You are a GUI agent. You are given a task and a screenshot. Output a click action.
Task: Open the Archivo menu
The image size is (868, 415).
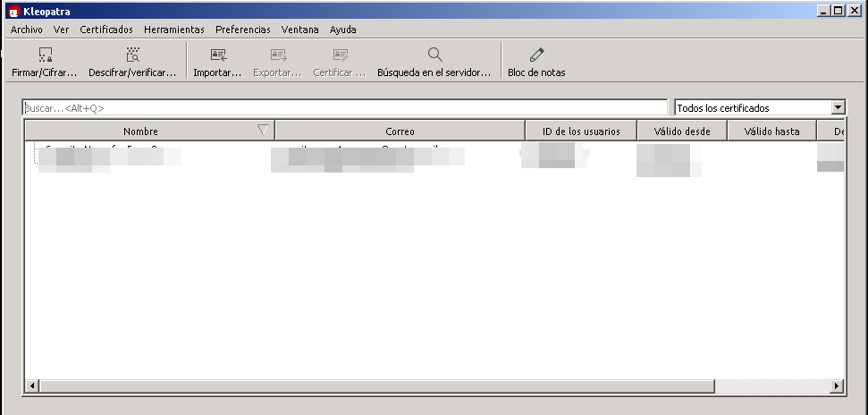point(27,30)
